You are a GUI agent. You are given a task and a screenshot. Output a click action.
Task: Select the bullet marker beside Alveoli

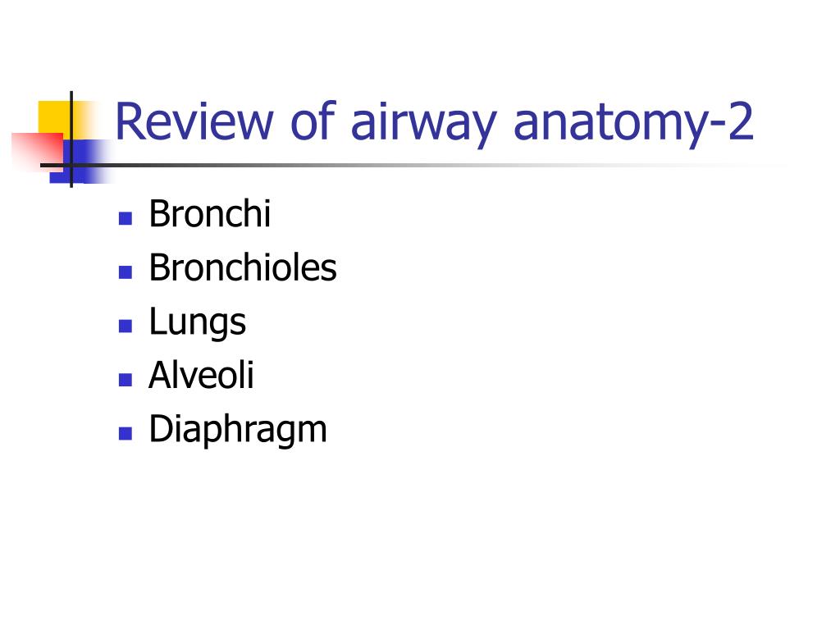pos(126,380)
